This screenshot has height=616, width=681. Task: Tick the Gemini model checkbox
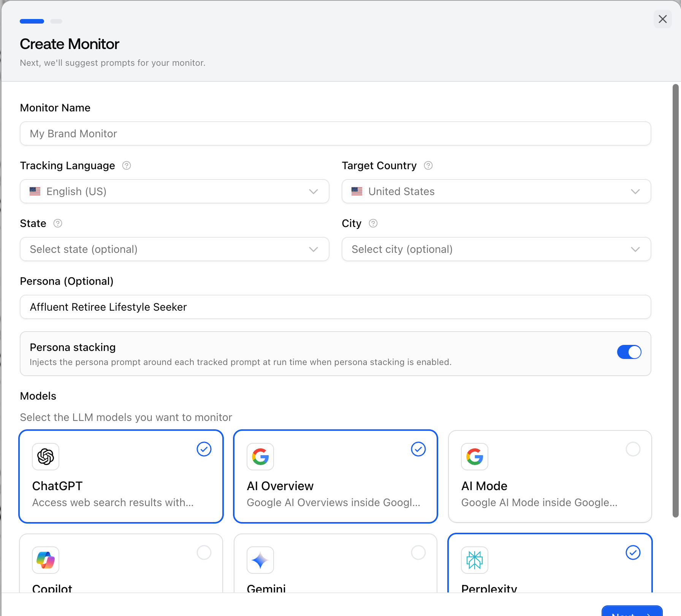(418, 552)
